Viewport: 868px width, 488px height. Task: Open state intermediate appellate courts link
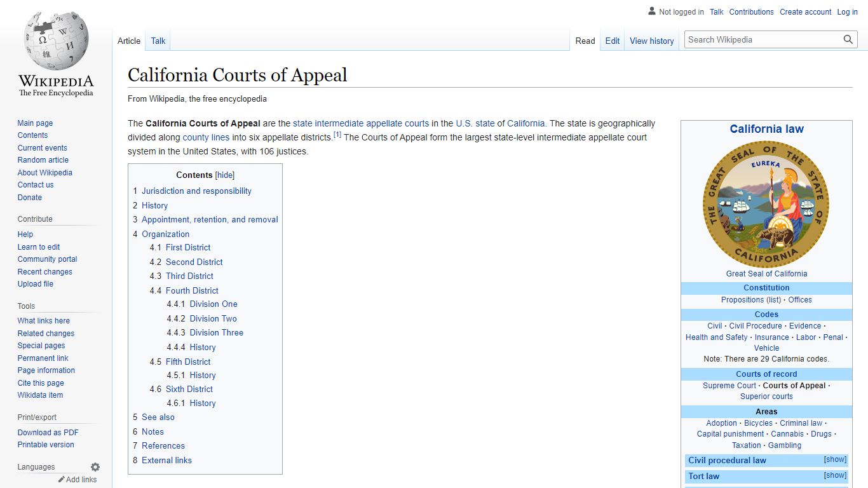pos(361,124)
